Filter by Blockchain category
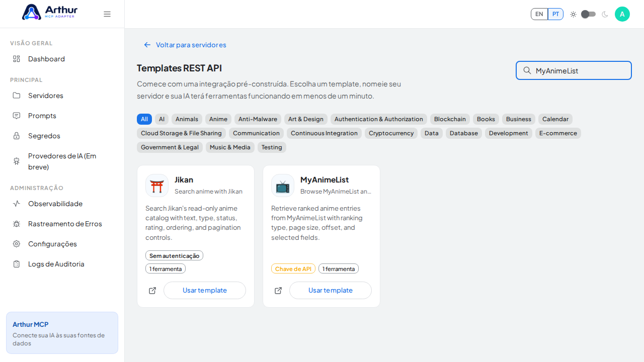The width and height of the screenshot is (644, 362). click(450, 119)
